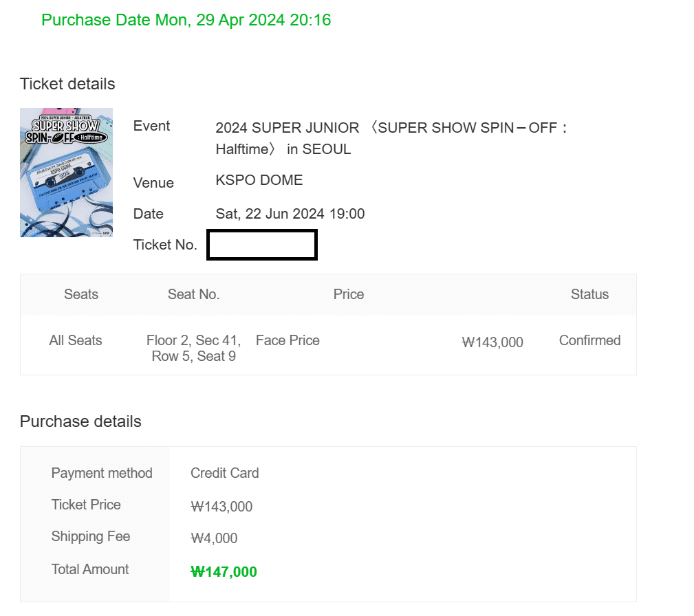Select the Purchase Date text at top

tap(186, 20)
